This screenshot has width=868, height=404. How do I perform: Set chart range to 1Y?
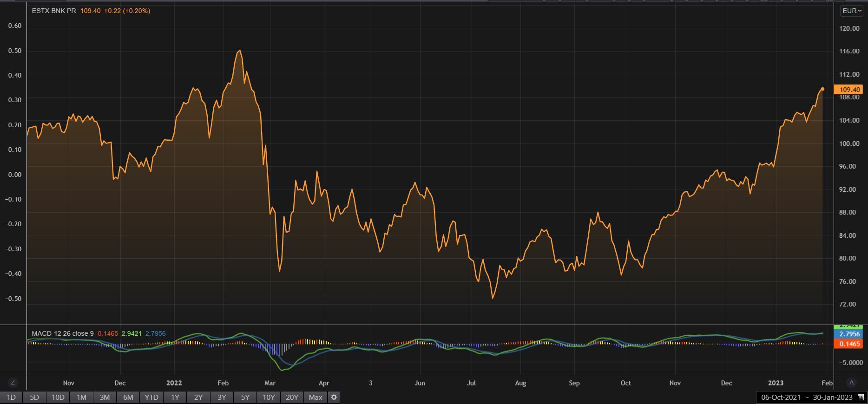click(175, 397)
